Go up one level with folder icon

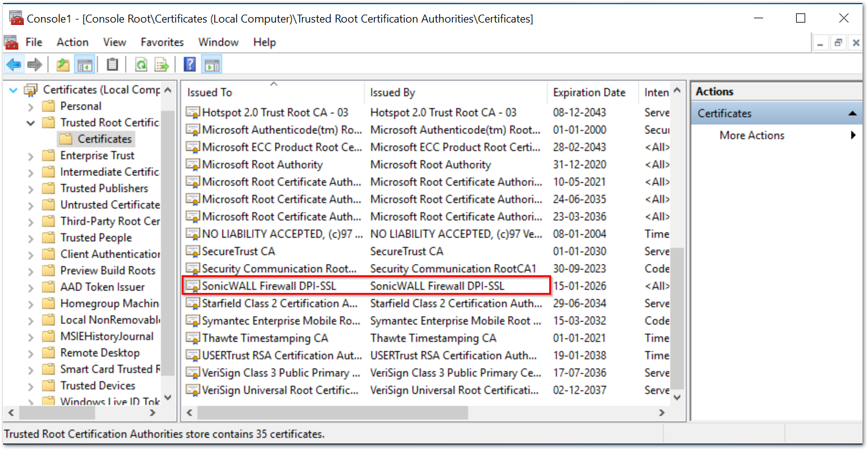[x=63, y=65]
